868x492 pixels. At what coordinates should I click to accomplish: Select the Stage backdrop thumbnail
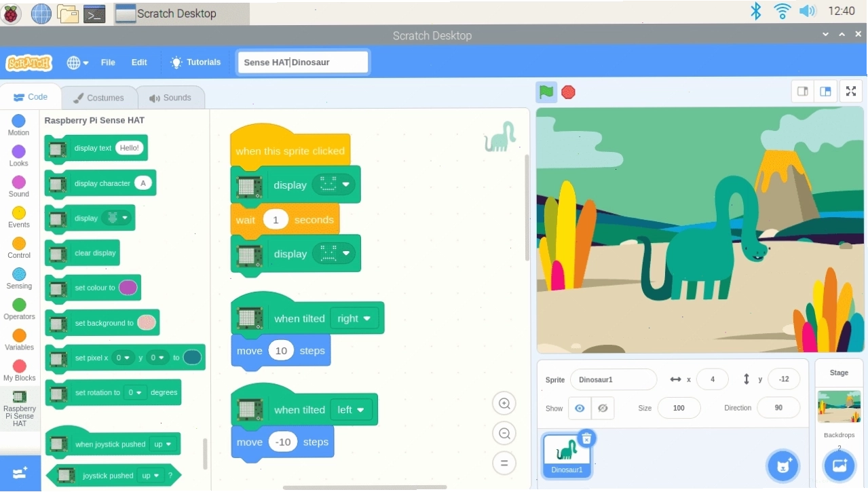[839, 407]
